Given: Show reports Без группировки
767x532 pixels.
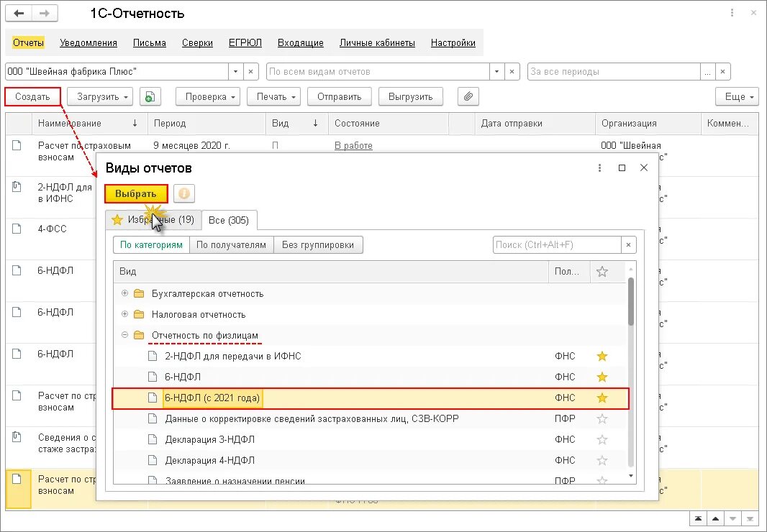Looking at the screenshot, I should pyautogui.click(x=318, y=245).
